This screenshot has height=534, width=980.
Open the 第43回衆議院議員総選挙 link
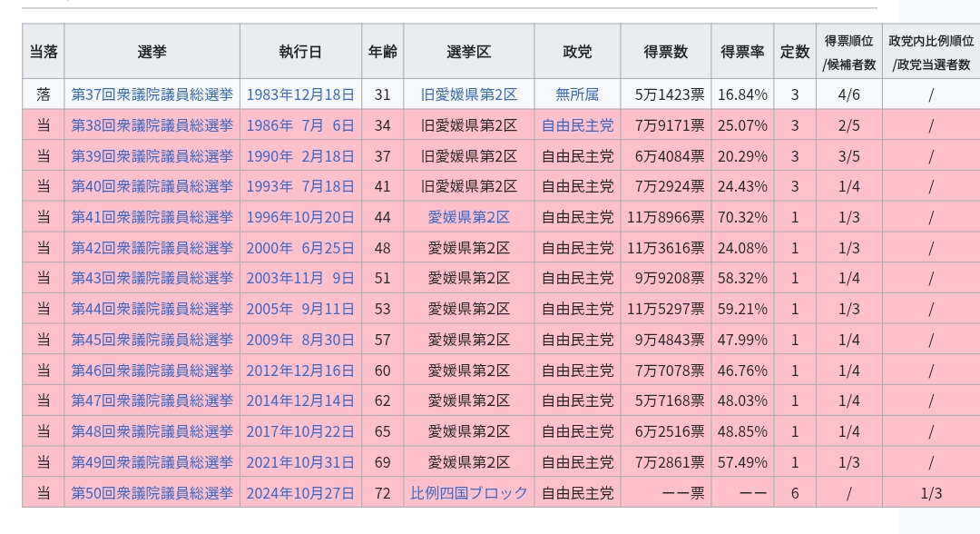click(152, 278)
